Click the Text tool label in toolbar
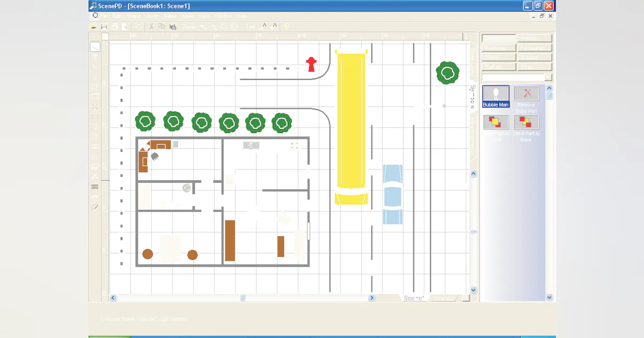The width and height of the screenshot is (644, 338). (x=251, y=26)
